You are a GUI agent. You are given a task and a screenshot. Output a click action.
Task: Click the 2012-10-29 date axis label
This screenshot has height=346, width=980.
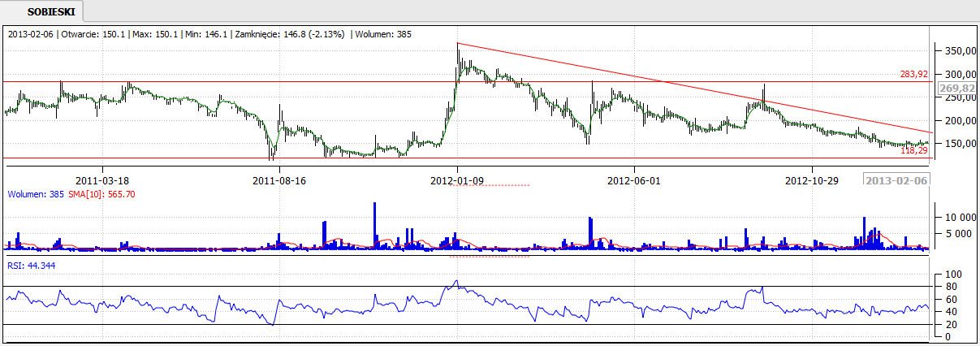pos(813,180)
